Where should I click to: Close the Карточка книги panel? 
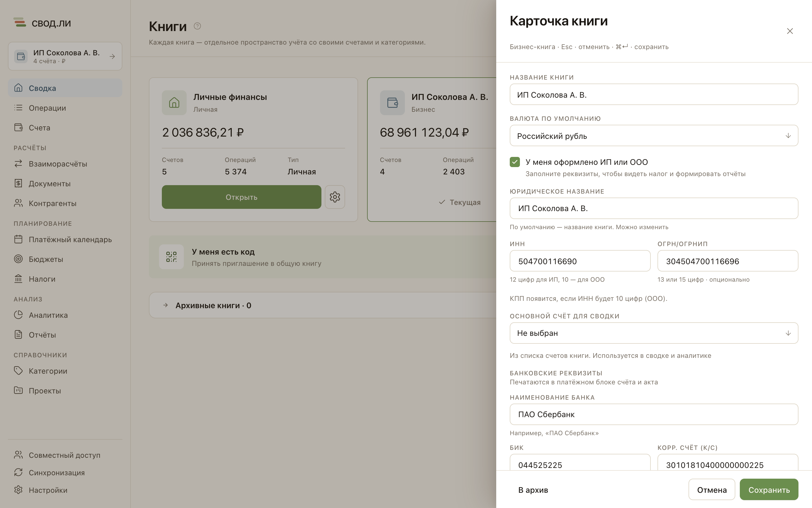pyautogui.click(x=790, y=31)
